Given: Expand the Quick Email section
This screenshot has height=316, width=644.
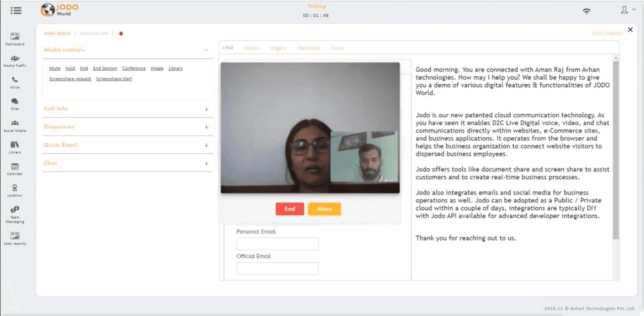Looking at the screenshot, I should 206,145.
